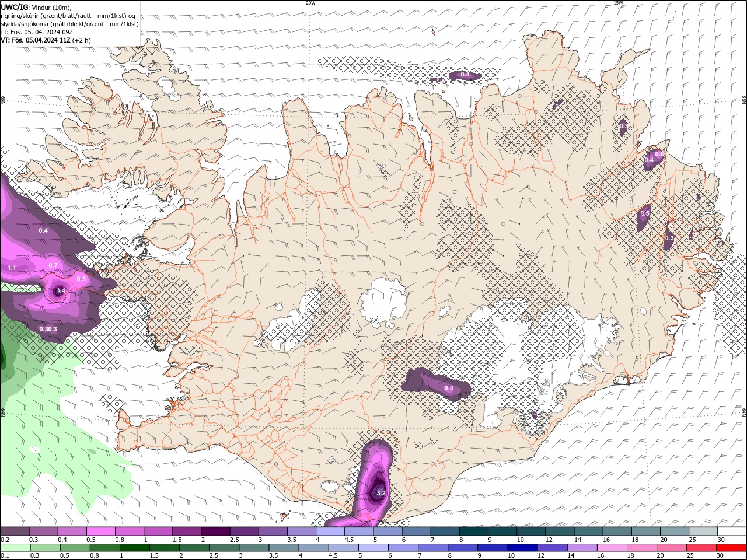Click the 0.4 value in the south-central purple patch
Image resolution: width=747 pixels, height=560 pixels.
(x=449, y=388)
